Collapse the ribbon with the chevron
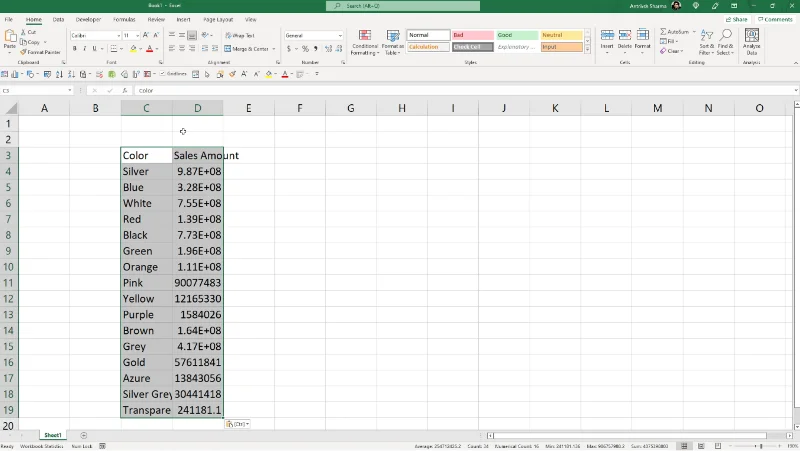This screenshot has height=451, width=800. click(x=795, y=63)
